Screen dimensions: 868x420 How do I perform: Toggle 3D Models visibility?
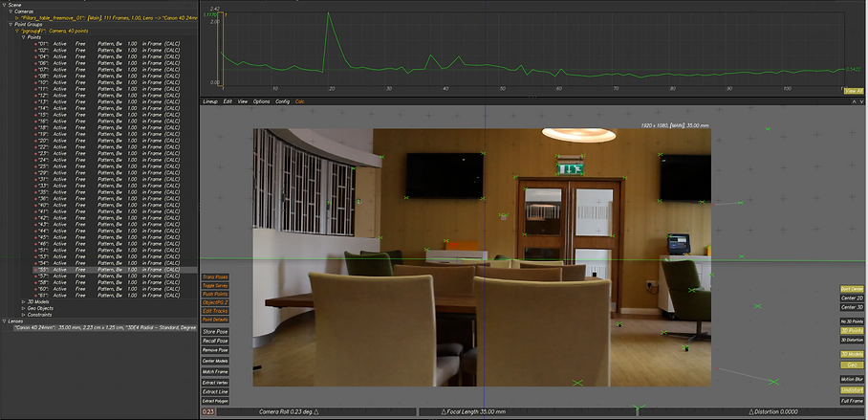click(852, 354)
